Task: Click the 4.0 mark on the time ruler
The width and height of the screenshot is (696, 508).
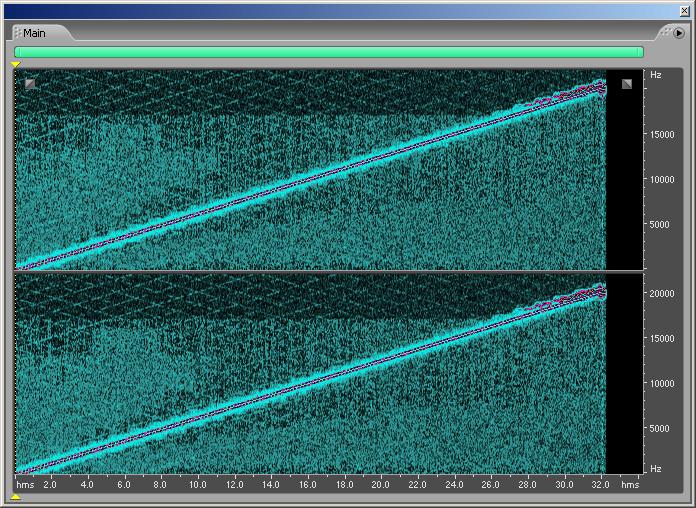Action: (87, 484)
